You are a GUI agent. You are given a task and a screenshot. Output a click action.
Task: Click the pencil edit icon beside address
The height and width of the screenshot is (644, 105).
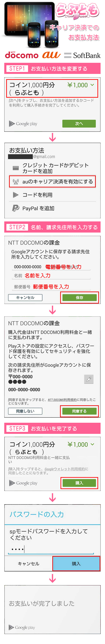(x=89, y=379)
